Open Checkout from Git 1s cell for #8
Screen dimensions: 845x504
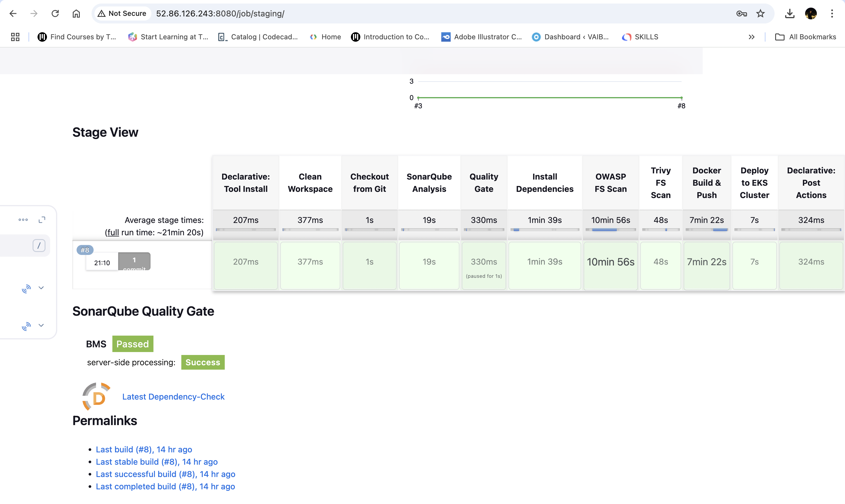tap(369, 265)
